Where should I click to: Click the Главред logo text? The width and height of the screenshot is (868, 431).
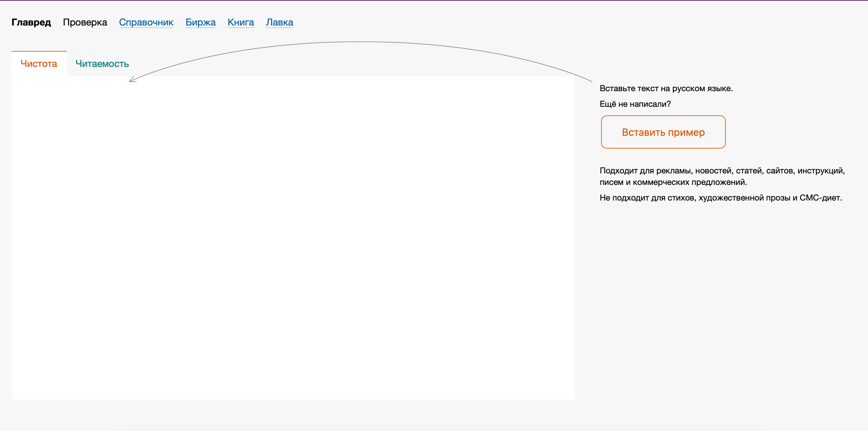click(x=31, y=22)
